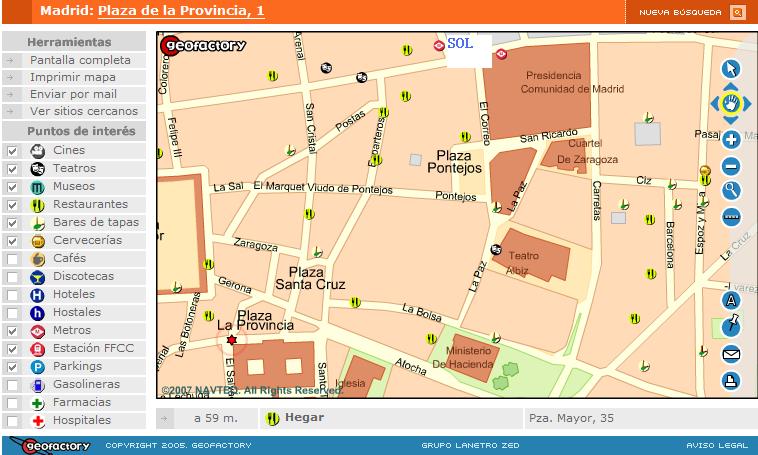
Task: Zoom in with the plus button
Action: click(x=731, y=140)
